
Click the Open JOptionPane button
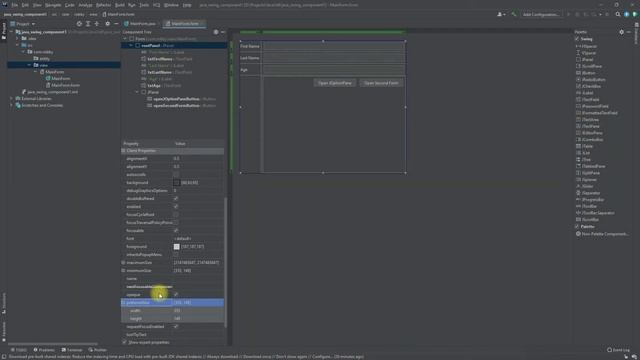click(335, 83)
